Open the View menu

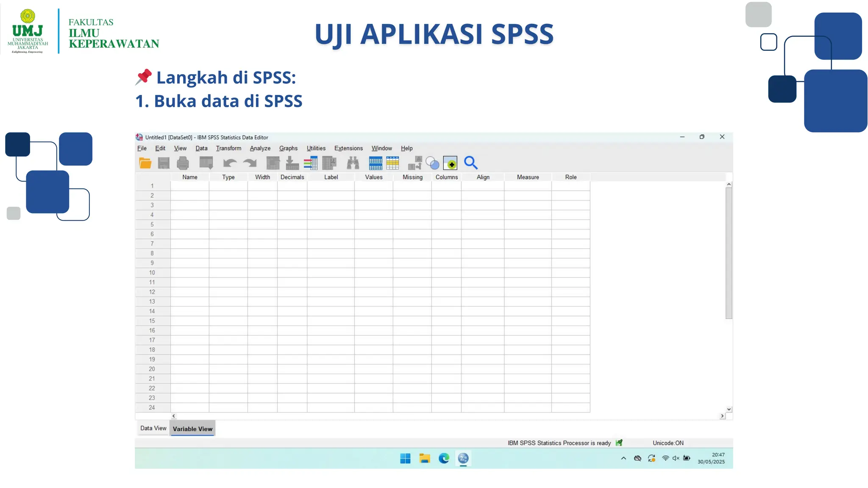(180, 148)
